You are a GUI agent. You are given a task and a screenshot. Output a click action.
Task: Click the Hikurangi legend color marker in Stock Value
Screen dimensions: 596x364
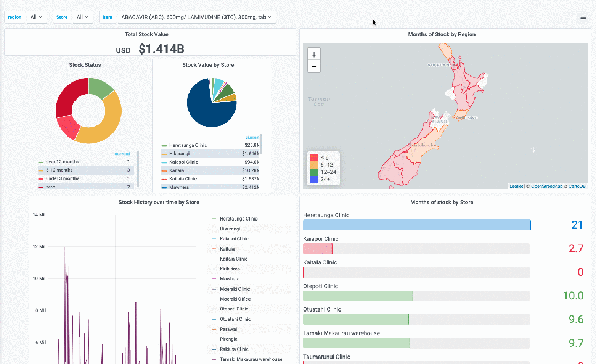click(x=164, y=154)
